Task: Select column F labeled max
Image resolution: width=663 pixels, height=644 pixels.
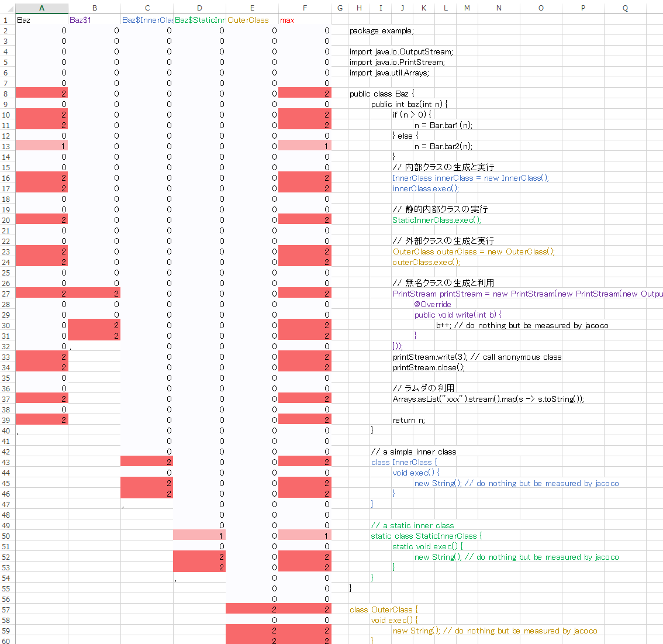Action: [305, 8]
